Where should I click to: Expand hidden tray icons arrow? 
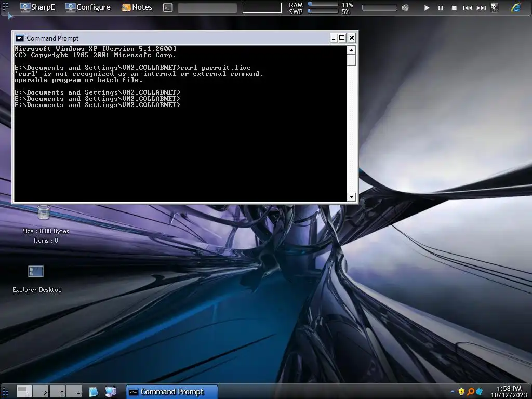coord(453,391)
